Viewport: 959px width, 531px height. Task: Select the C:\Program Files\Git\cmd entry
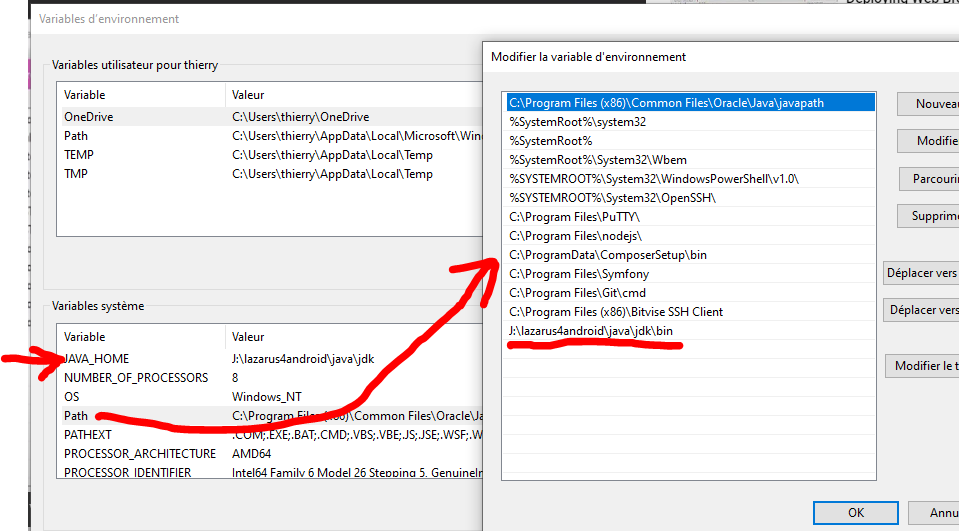(x=576, y=293)
